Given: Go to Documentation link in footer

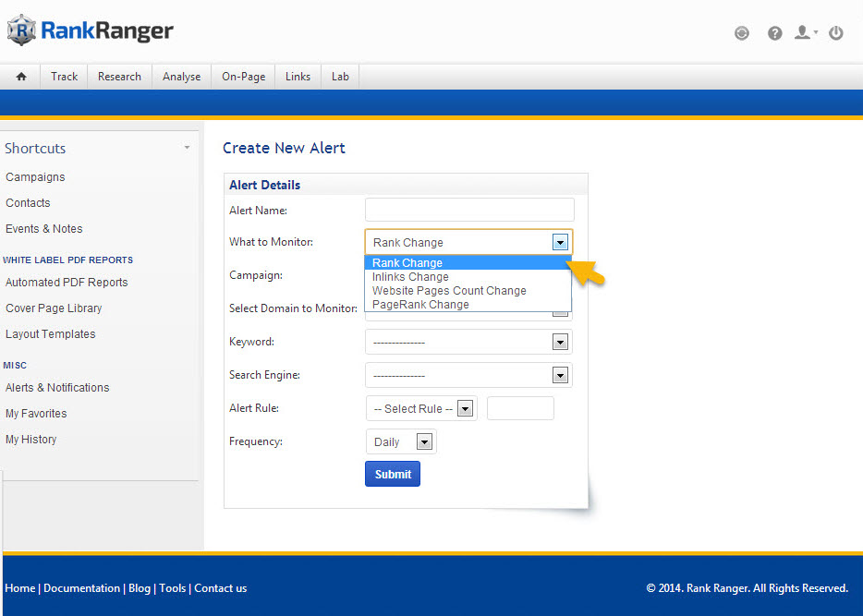Looking at the screenshot, I should pos(81,588).
